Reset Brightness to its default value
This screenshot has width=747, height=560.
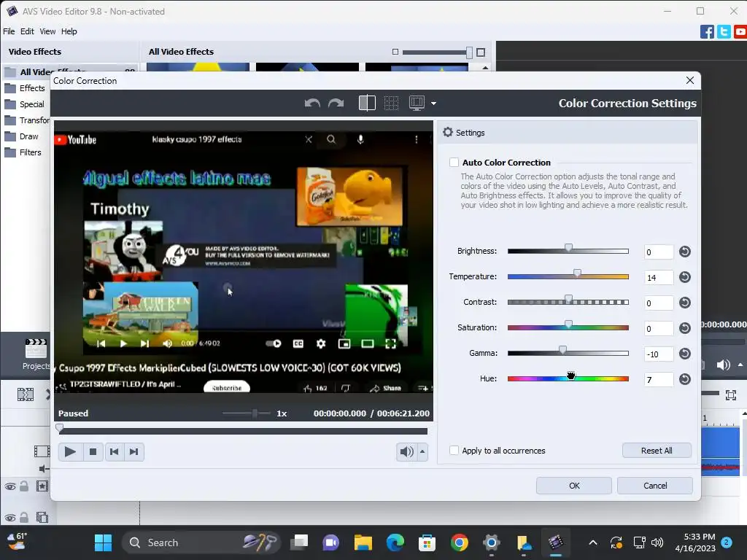[x=684, y=252]
